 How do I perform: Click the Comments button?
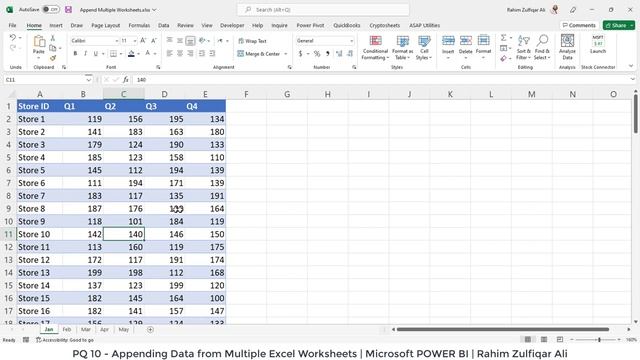tap(579, 25)
